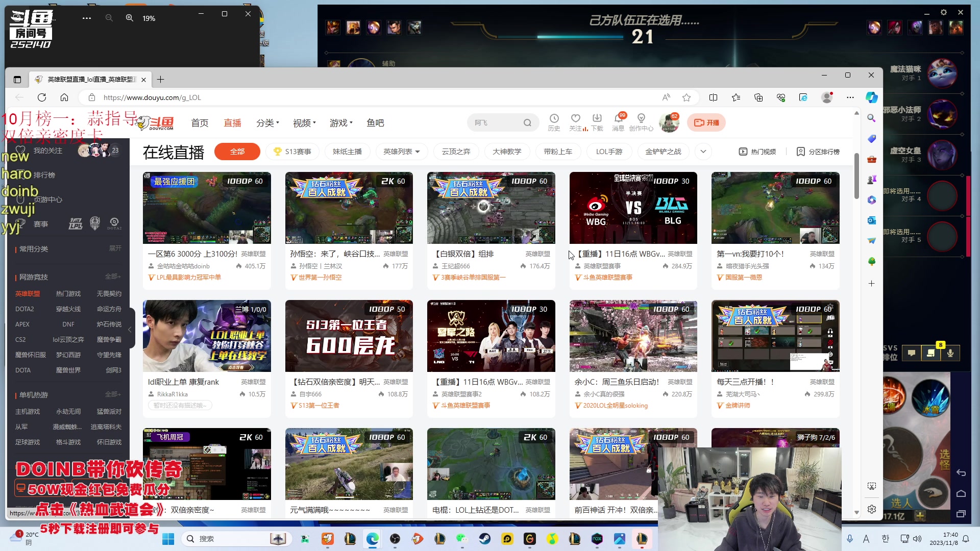Select the 云顶之弈 filter pill
Image resolution: width=980 pixels, height=551 pixels.
point(456,152)
